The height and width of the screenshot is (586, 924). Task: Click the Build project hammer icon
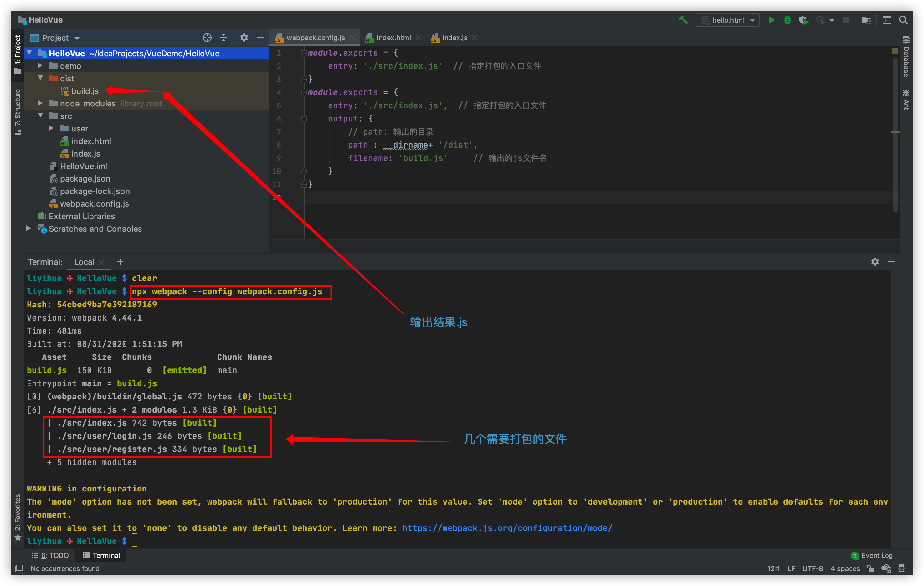pos(683,20)
